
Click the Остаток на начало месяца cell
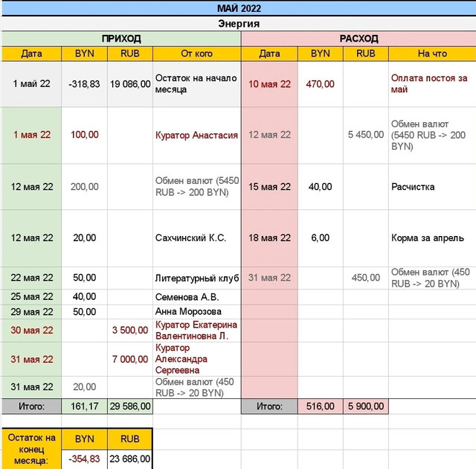point(196,83)
